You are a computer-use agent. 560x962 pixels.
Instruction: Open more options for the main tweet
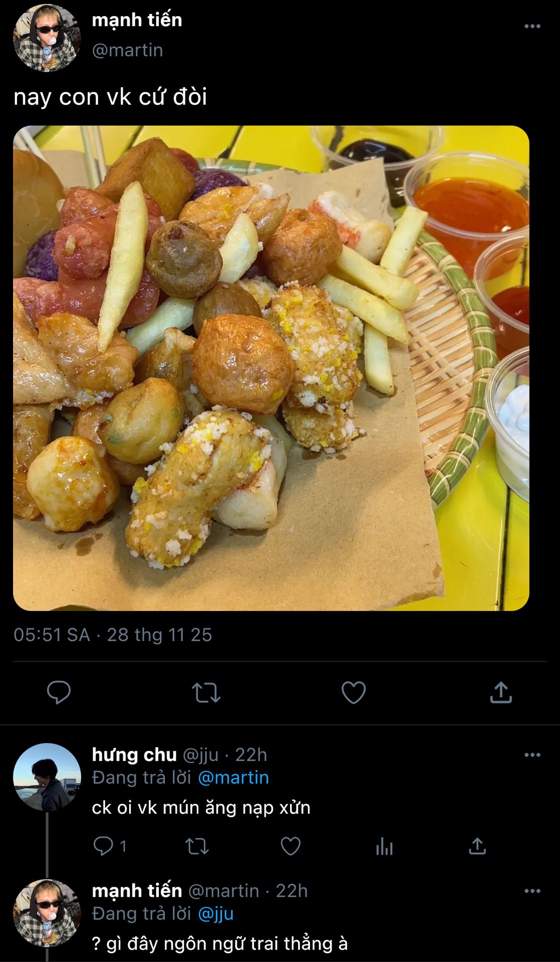[x=532, y=26]
